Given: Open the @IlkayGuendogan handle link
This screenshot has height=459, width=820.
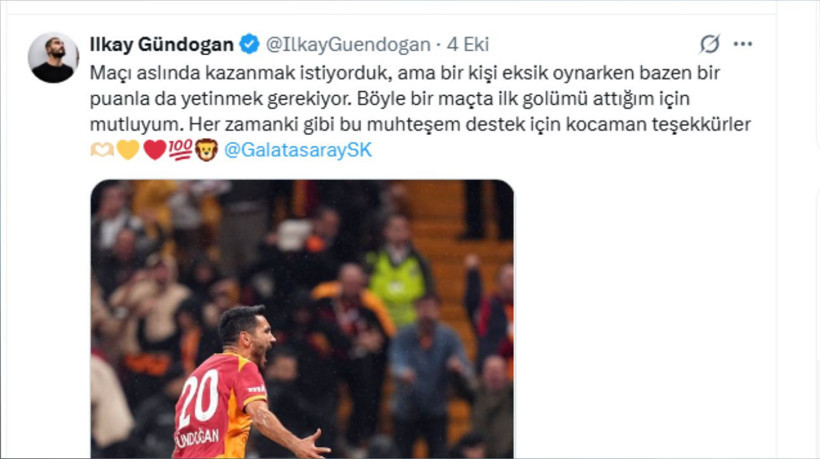Looking at the screenshot, I should (348, 44).
